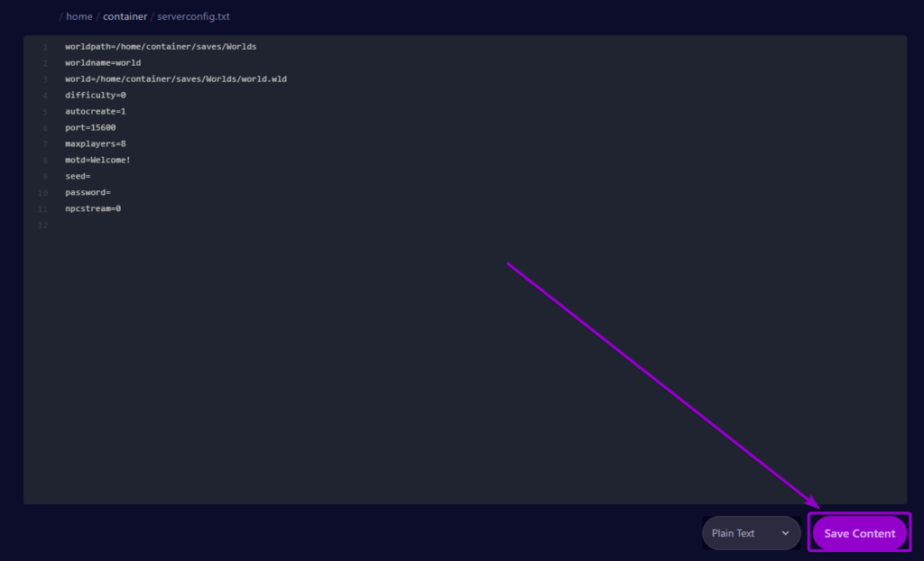Click the maxplayers=8 setting
924x561 pixels.
(x=96, y=143)
